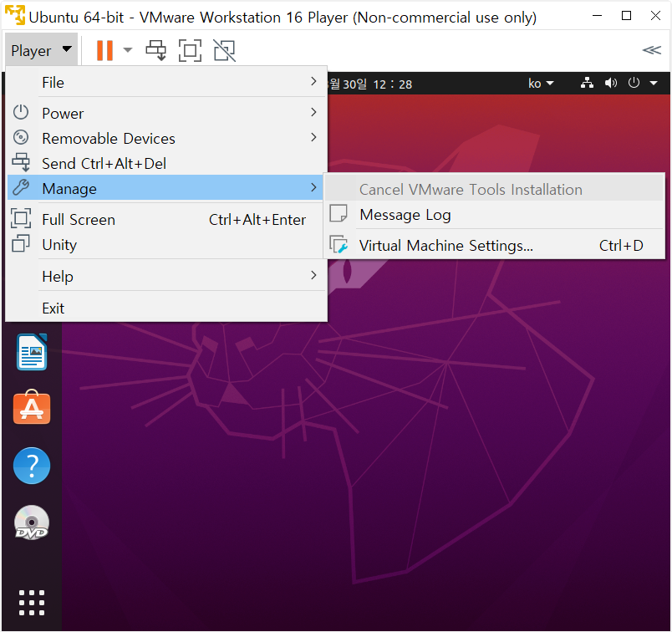Click the Ubuntu volume speaker icon
672x632 pixels.
point(611,83)
